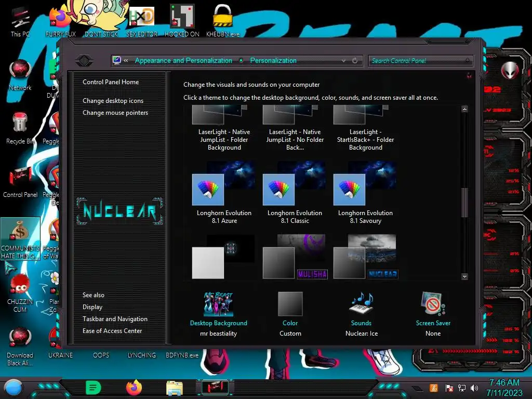This screenshot has height=399, width=532.
Task: Open the Network desktop icon
Action: pos(20,75)
